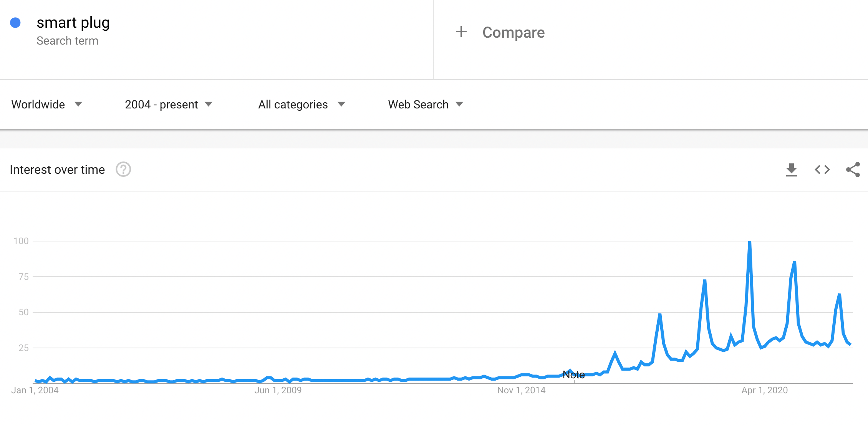Image resolution: width=868 pixels, height=426 pixels.
Task: Download the interest over time data
Action: 791,170
